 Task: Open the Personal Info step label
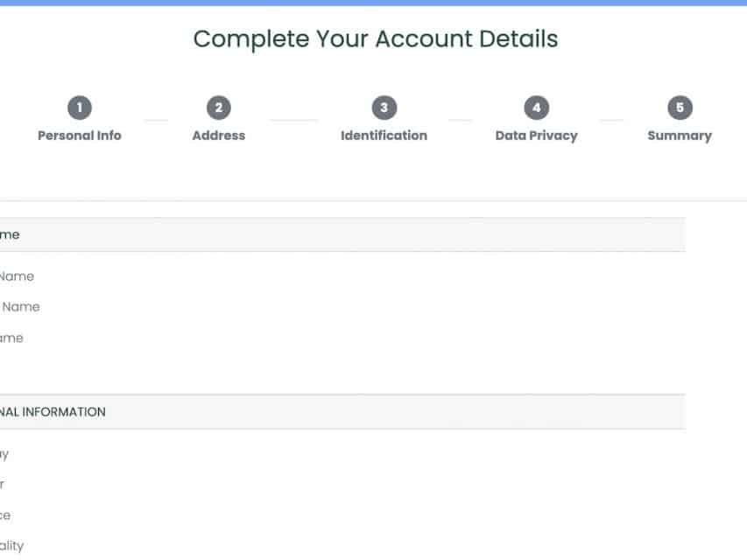tap(79, 136)
